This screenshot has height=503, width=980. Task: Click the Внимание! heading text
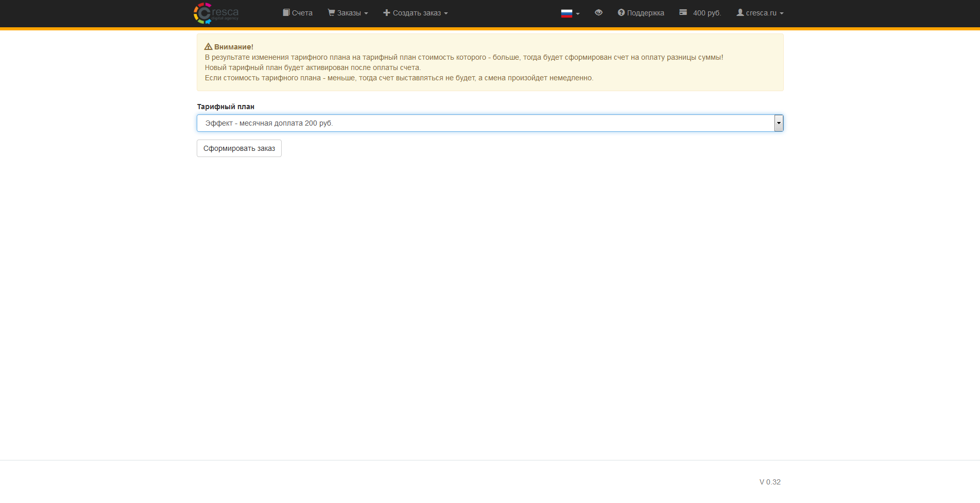(x=234, y=47)
